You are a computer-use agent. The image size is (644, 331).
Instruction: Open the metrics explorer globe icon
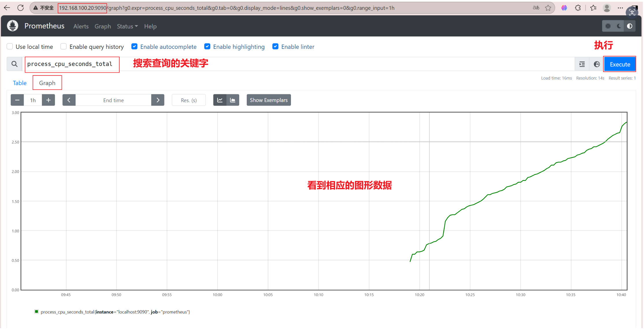pos(596,64)
